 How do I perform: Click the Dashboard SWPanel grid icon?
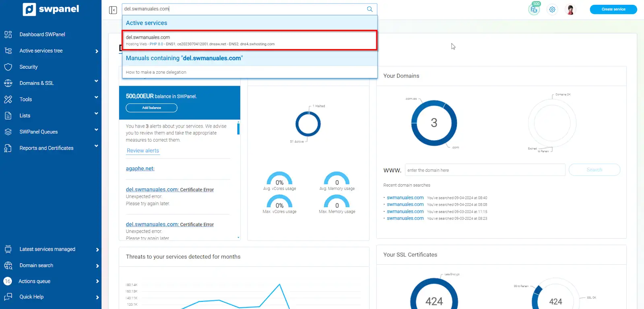[8, 35]
